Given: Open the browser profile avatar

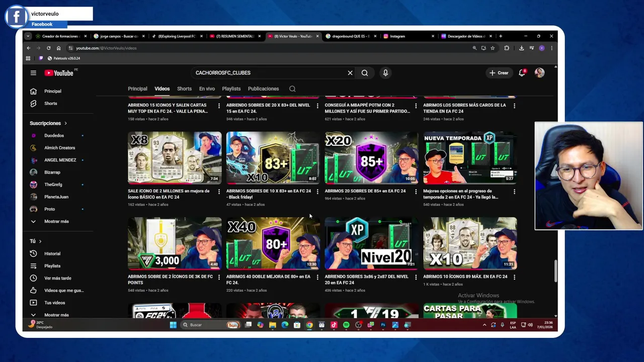Looking at the screenshot, I should click(x=541, y=48).
